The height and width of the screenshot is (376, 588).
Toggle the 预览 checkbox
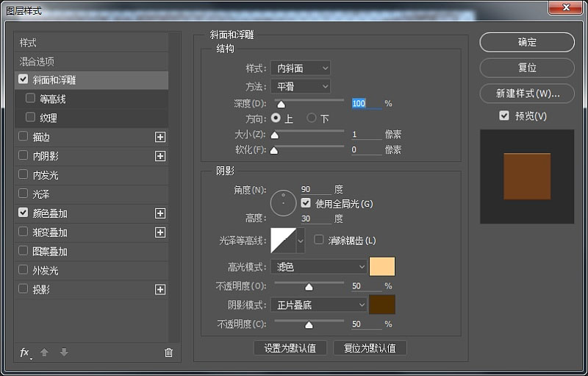tap(504, 116)
